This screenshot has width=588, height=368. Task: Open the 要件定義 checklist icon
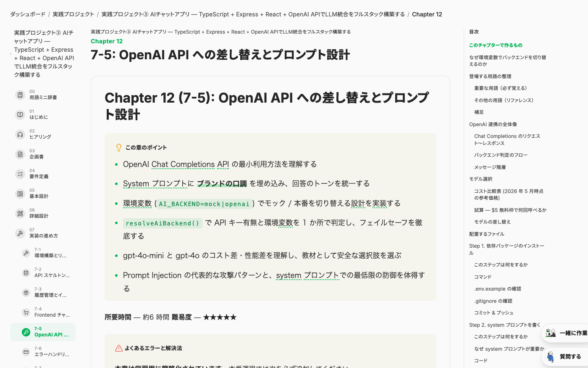20,174
